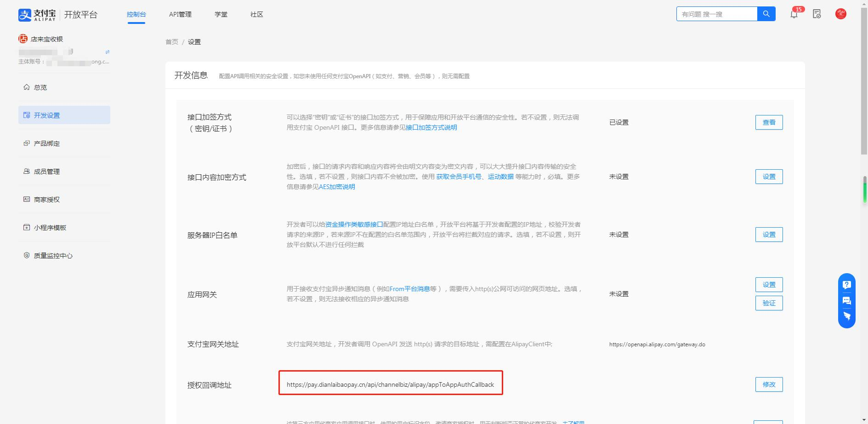Click the switch account arrows icon
Image resolution: width=868 pixels, height=424 pixels.
coord(108,52)
